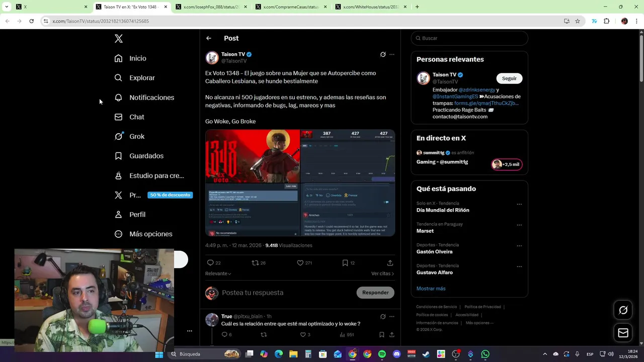
Task: Open three-dot menu on Taison TV post
Action: pyautogui.click(x=392, y=54)
